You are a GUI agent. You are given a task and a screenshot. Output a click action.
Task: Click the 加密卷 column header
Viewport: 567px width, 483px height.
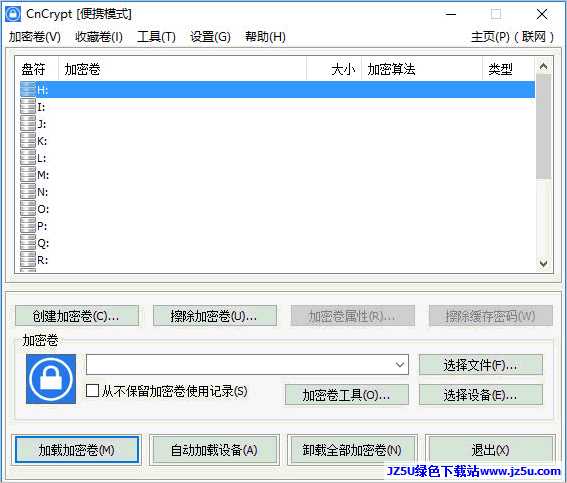point(182,69)
